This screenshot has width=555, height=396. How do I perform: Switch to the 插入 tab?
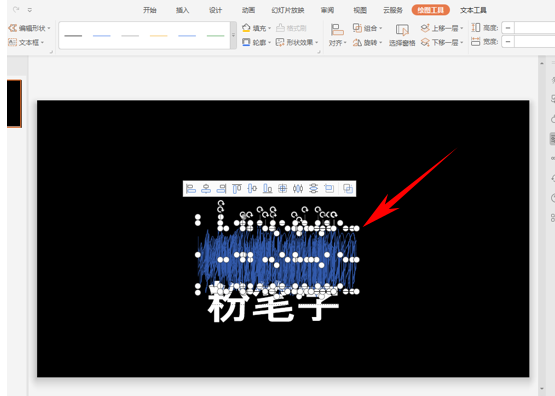click(x=182, y=10)
